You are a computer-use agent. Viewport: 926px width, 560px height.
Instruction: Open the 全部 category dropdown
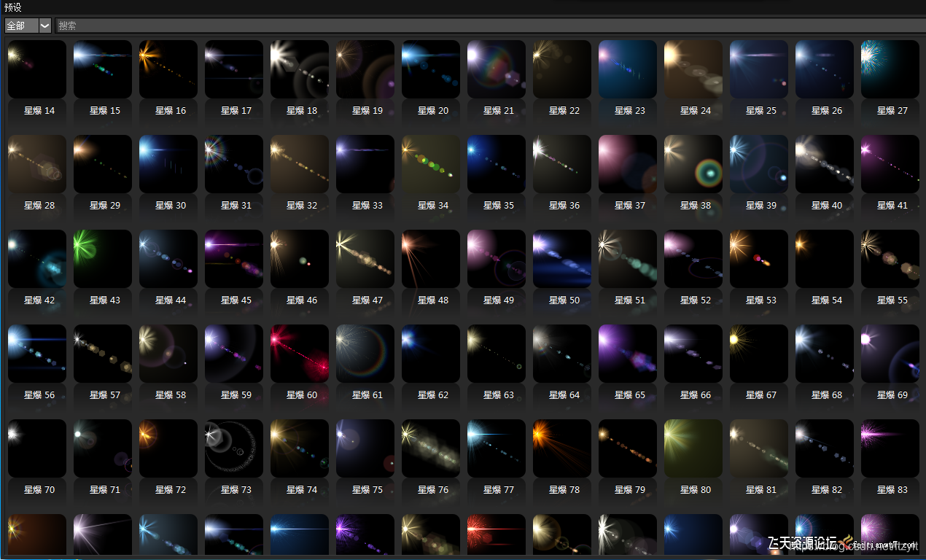click(28, 26)
